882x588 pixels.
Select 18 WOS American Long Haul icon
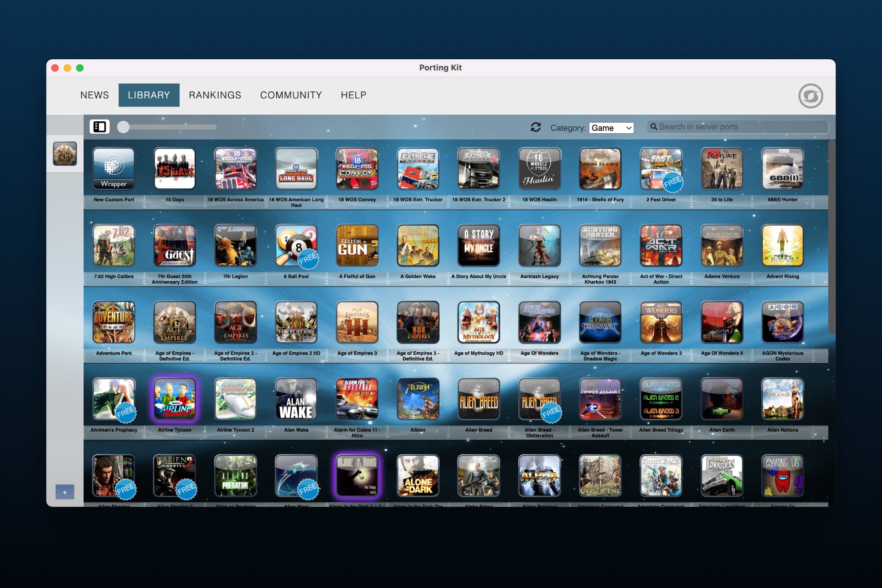click(x=296, y=169)
